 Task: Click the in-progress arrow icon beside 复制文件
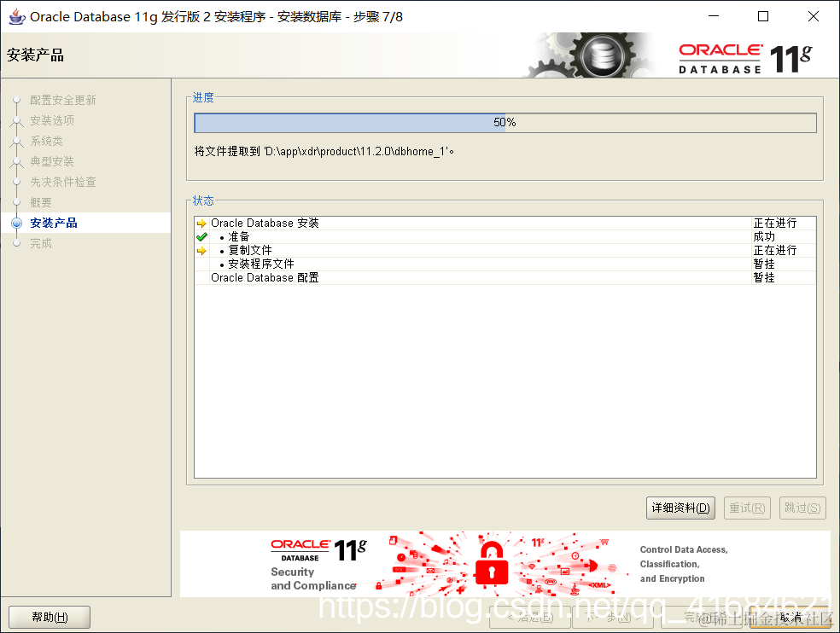click(x=201, y=251)
